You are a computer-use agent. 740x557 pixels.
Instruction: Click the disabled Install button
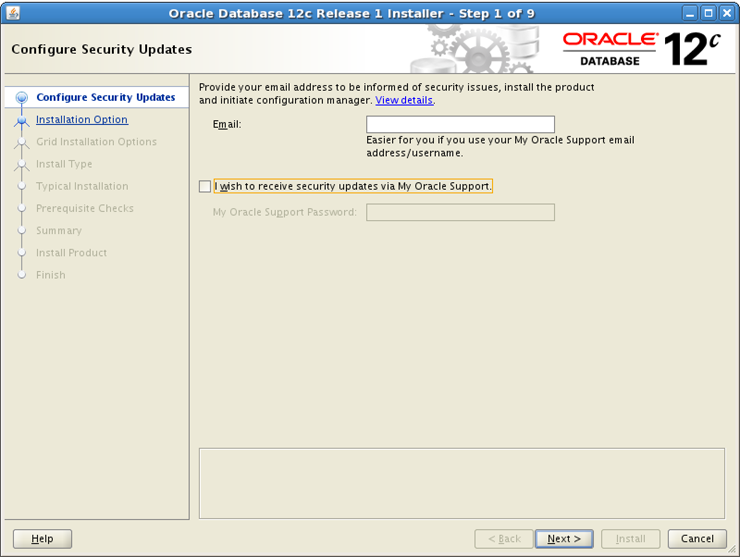(631, 539)
